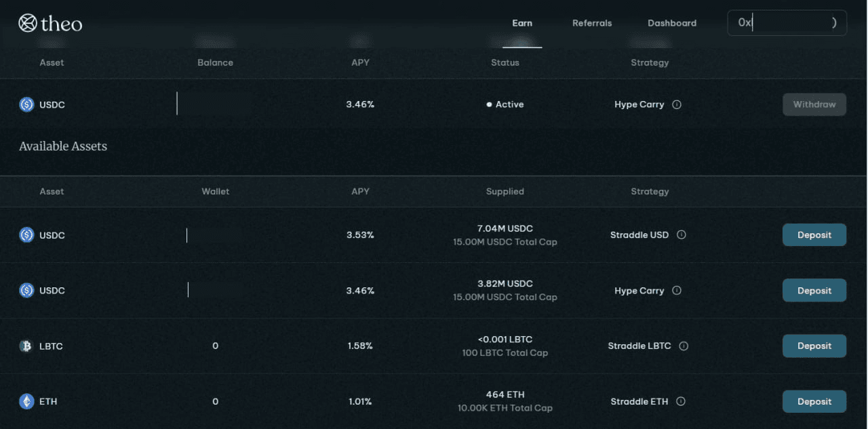This screenshot has width=868, height=429.
Task: Click the APY header in Available Assets
Action: tap(360, 192)
